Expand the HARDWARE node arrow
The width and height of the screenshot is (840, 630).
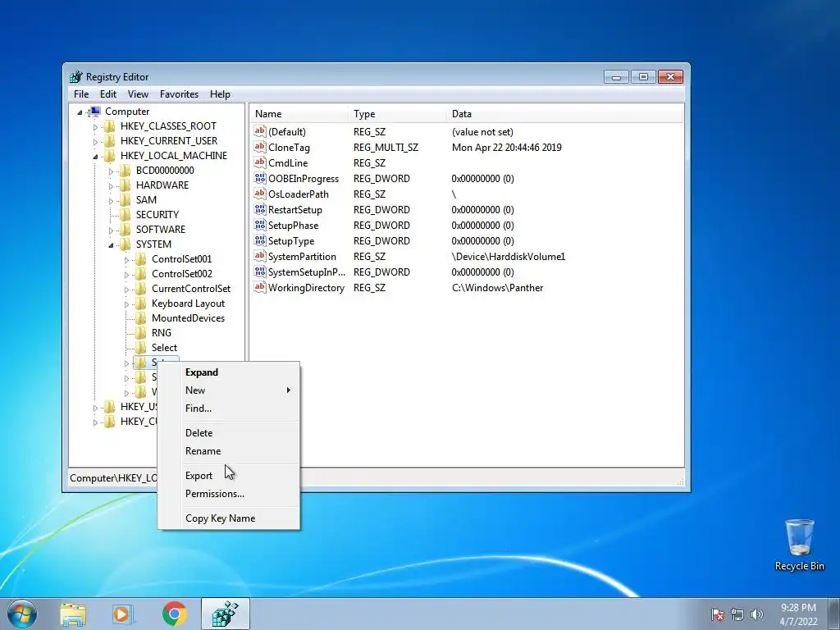click(111, 186)
